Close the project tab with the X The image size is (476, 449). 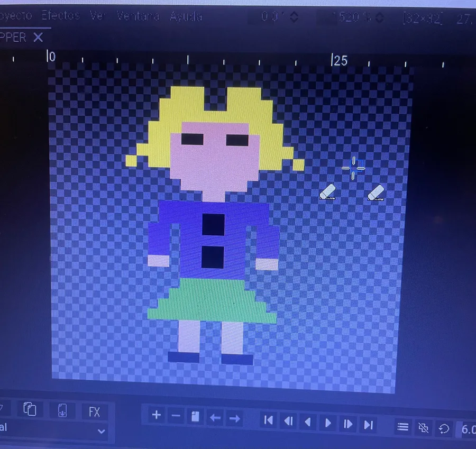point(38,38)
